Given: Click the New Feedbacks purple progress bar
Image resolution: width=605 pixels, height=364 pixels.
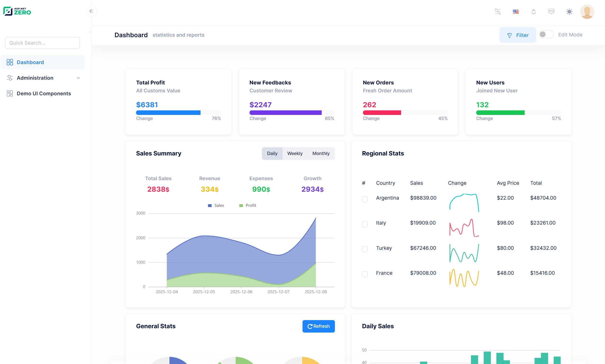Looking at the screenshot, I should click(285, 113).
